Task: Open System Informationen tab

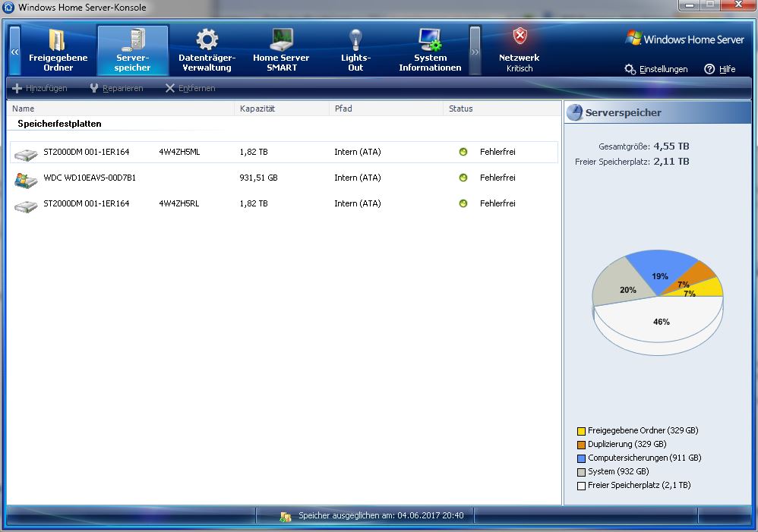Action: tap(430, 51)
